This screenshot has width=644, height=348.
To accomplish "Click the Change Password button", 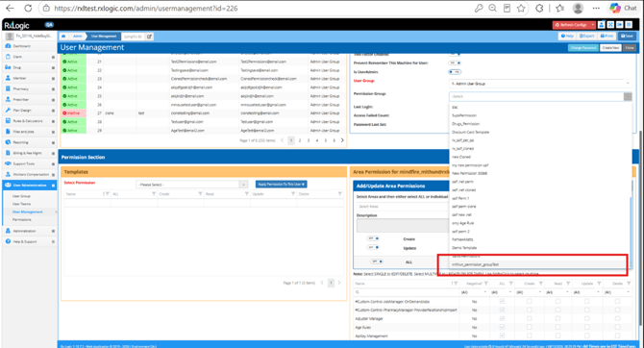I will click(582, 48).
